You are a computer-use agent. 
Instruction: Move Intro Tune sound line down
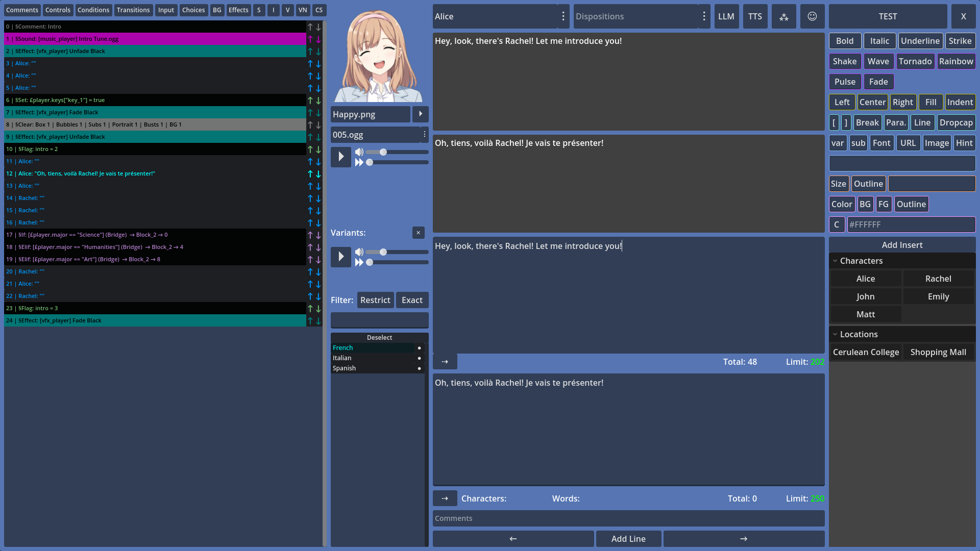click(x=318, y=39)
